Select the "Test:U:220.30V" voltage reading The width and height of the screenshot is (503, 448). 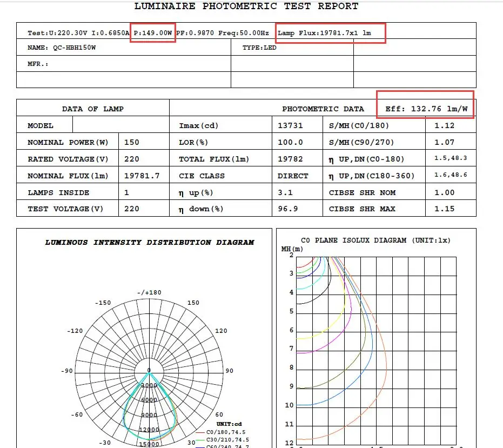(57, 33)
